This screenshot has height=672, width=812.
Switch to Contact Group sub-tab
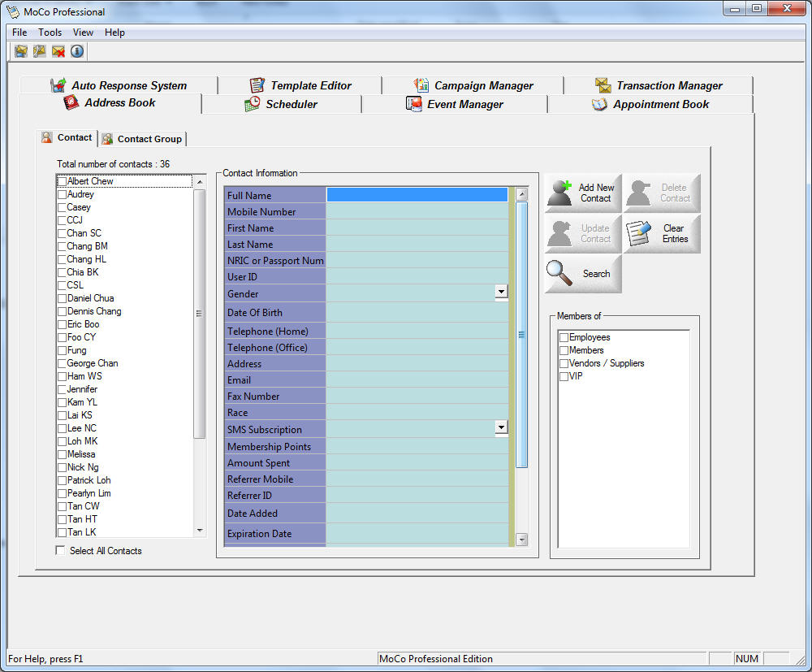pos(142,139)
